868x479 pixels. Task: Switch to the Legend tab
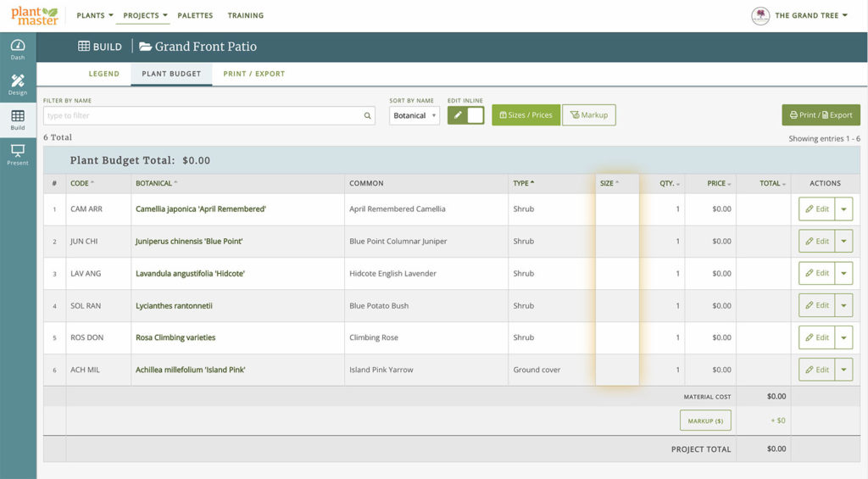pyautogui.click(x=104, y=74)
